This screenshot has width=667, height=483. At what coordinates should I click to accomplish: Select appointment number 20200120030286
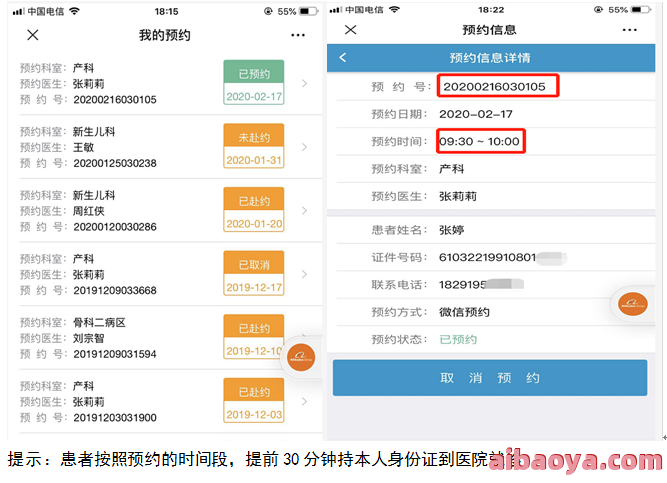point(115,227)
